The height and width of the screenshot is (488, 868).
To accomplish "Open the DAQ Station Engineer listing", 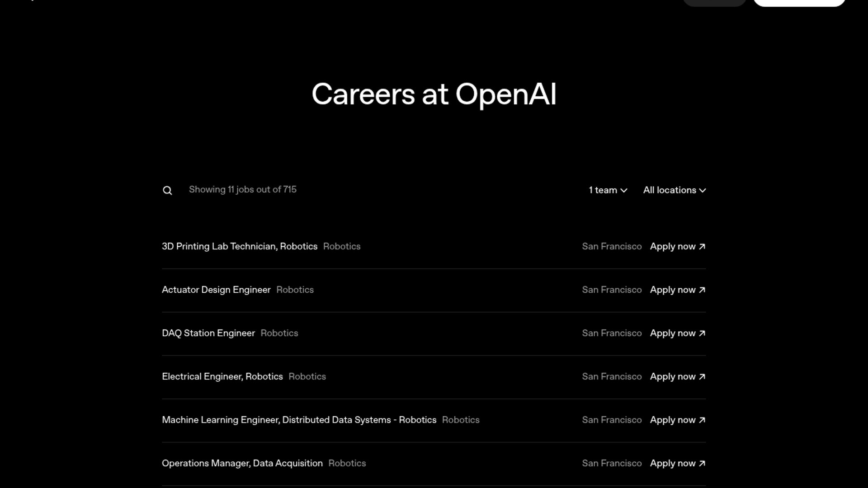I will coord(208,333).
